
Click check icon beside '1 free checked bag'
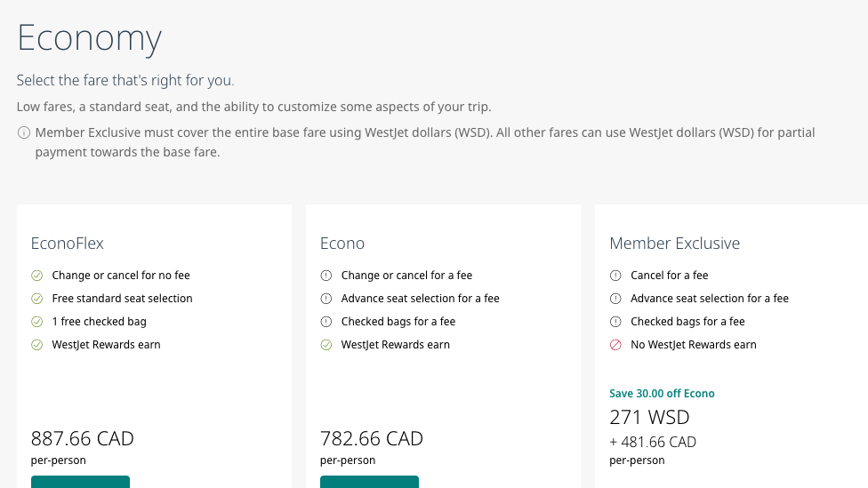37,322
